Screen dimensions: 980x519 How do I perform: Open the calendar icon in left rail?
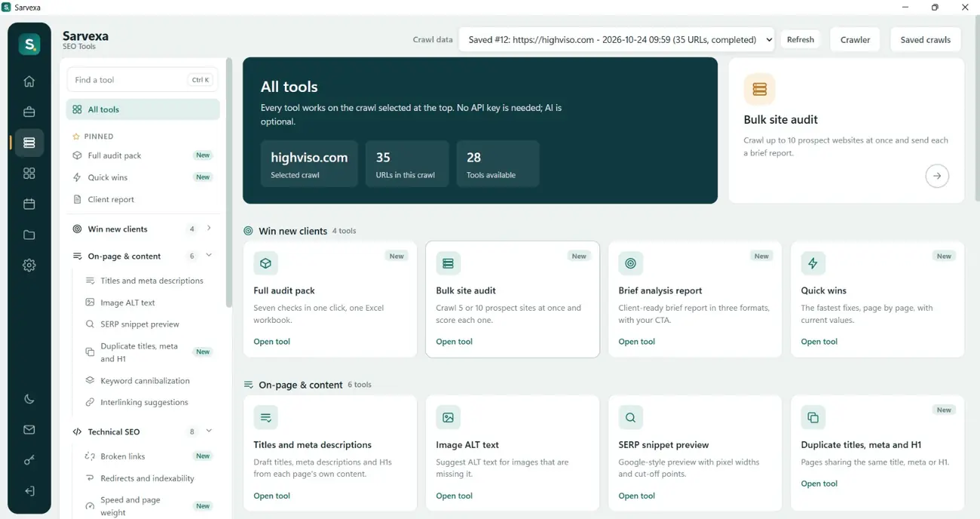pyautogui.click(x=29, y=204)
